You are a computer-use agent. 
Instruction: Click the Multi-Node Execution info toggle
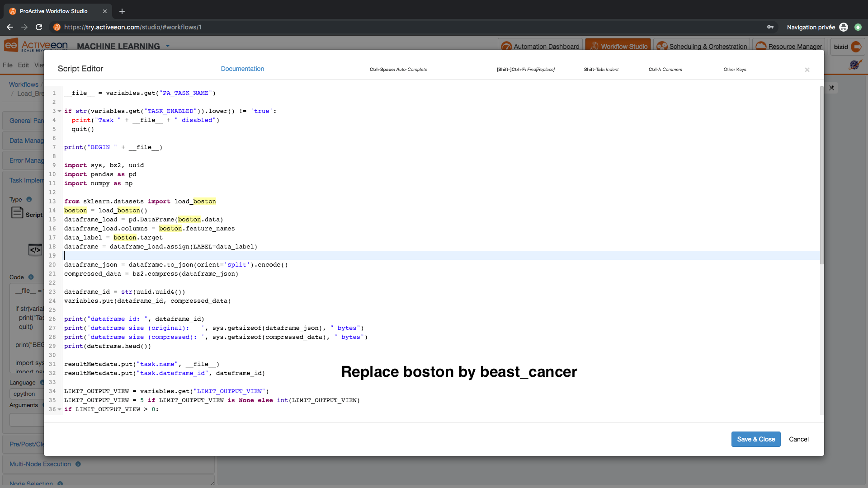[x=79, y=464]
